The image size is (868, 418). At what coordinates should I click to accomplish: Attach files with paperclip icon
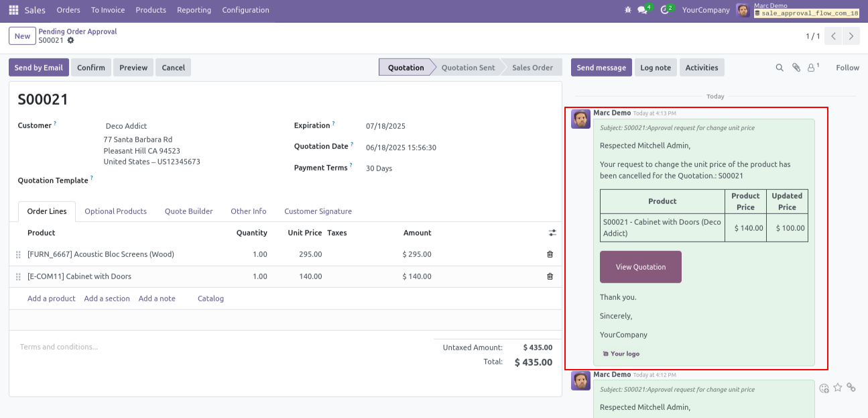[796, 68]
